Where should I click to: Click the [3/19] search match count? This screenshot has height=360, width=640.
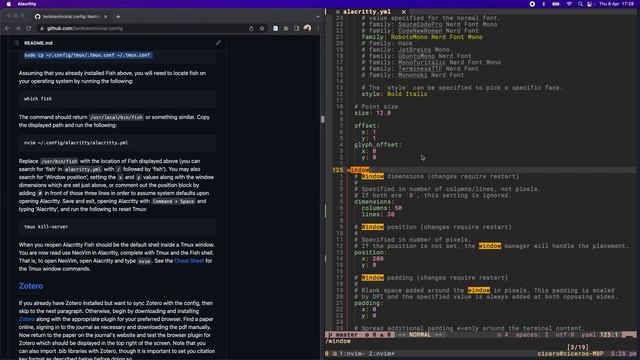click(x=578, y=347)
